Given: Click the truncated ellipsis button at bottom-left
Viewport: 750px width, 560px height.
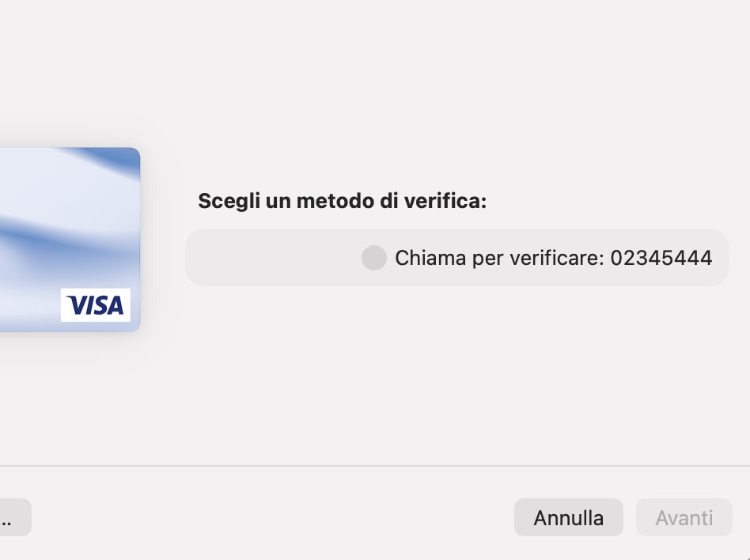Looking at the screenshot, I should point(13,518).
